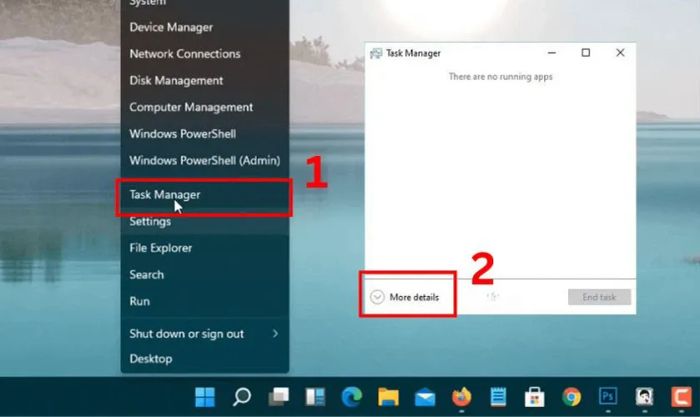Click the face avatar app icon on taskbar
The width and height of the screenshot is (700, 417).
[645, 396]
